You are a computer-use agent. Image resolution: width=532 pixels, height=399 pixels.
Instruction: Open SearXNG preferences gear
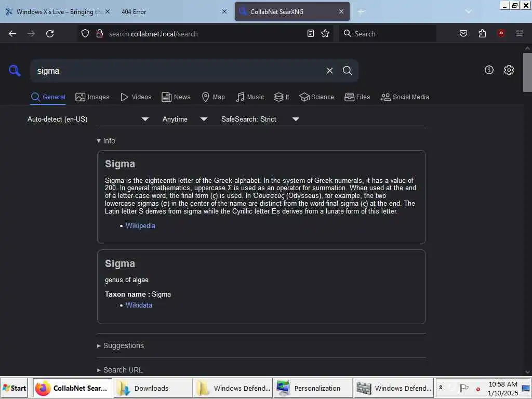[x=509, y=70]
